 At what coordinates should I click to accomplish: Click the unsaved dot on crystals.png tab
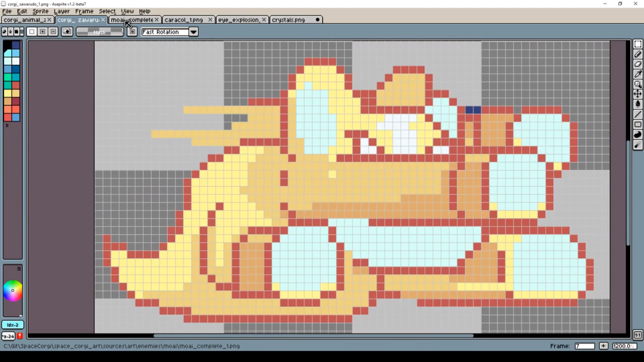point(317,20)
